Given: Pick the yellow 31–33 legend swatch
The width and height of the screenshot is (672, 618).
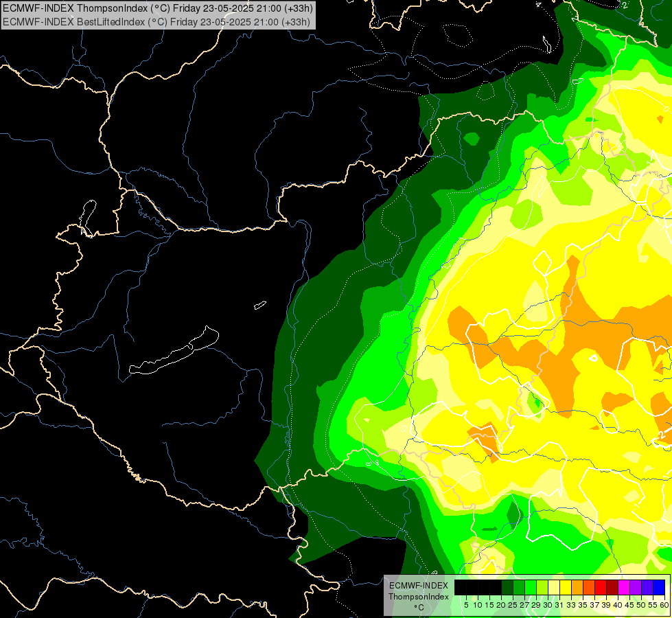Looking at the screenshot, I should (566, 587).
